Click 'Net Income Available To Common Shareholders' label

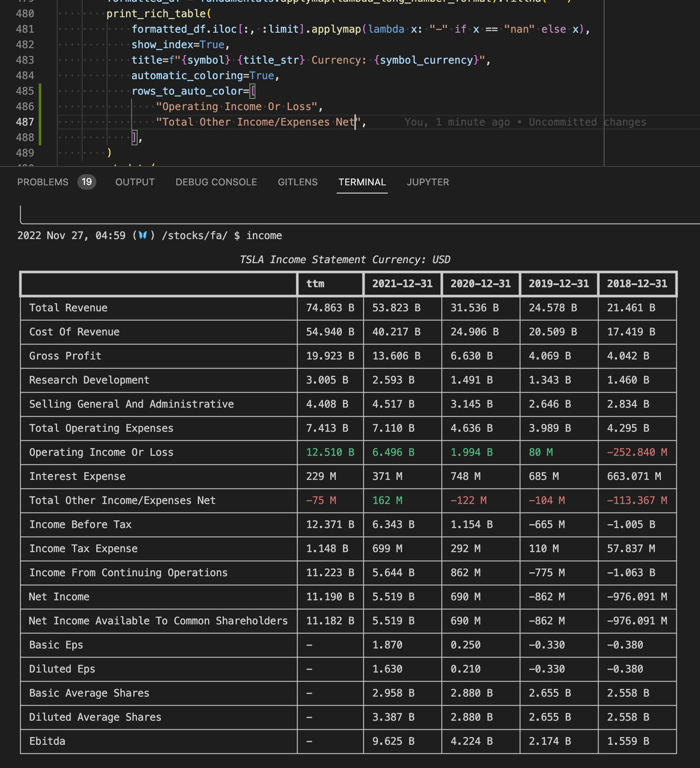(x=158, y=621)
